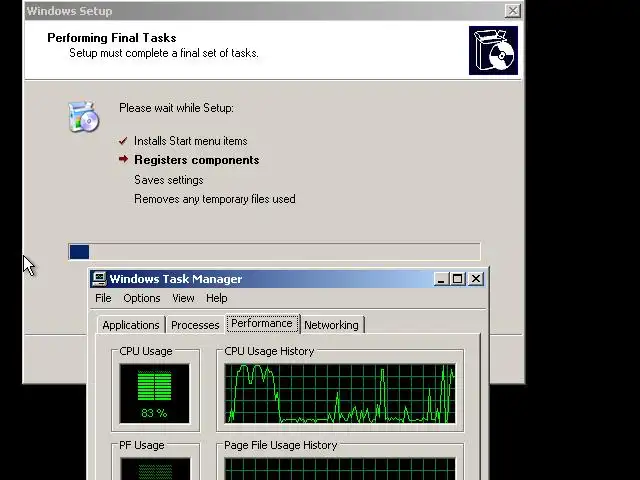Image resolution: width=640 pixels, height=480 pixels.
Task: Click the Windows Setup progress bar
Action: click(274, 251)
